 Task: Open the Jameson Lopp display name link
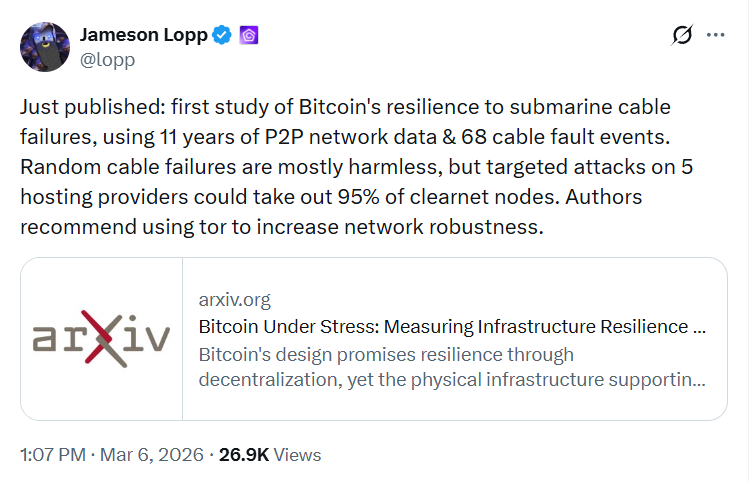(x=143, y=36)
